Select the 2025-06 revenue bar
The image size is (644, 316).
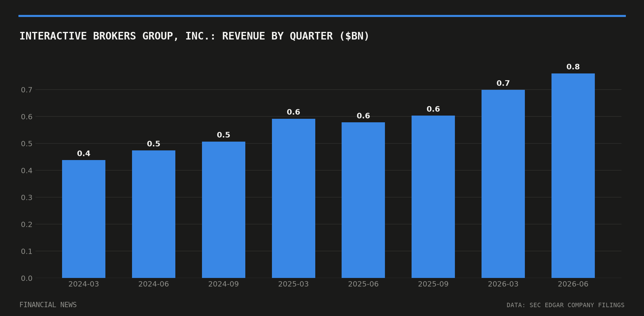[x=363, y=200]
